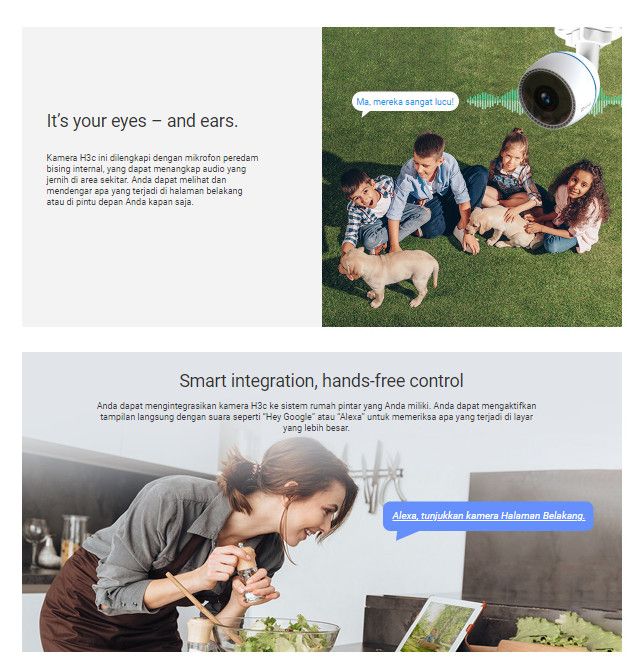Image resolution: width=641 pixels, height=668 pixels.
Task: Click the EZVIZ camera lens image
Action: [x=544, y=97]
